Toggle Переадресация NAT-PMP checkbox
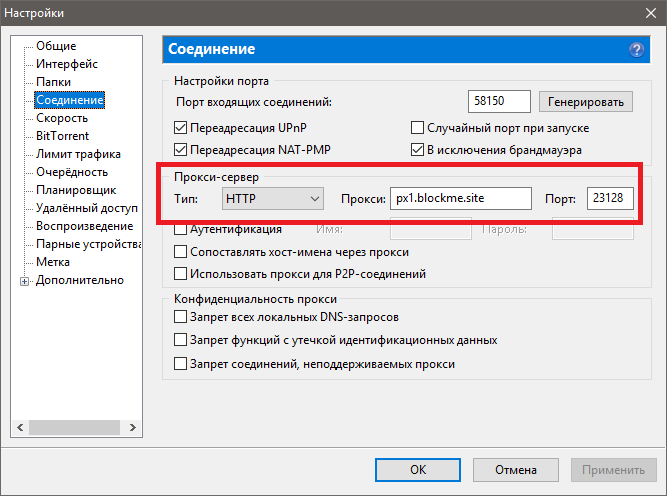 click(180, 150)
